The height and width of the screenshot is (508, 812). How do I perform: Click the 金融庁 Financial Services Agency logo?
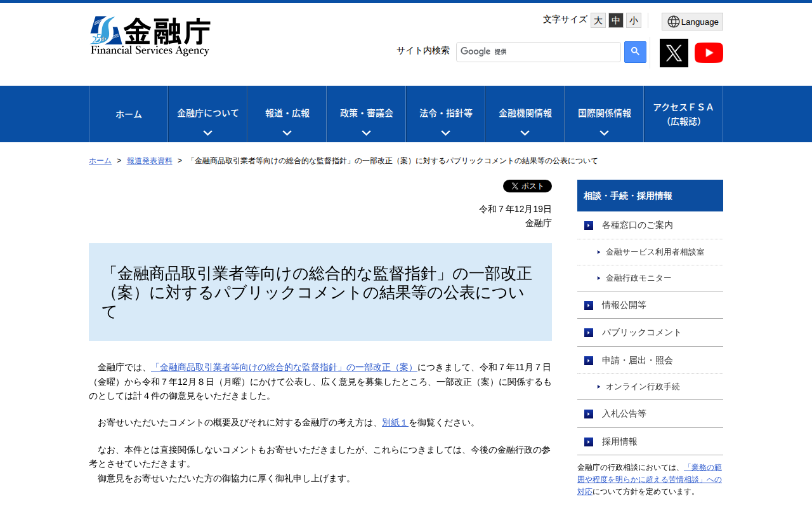point(150,35)
